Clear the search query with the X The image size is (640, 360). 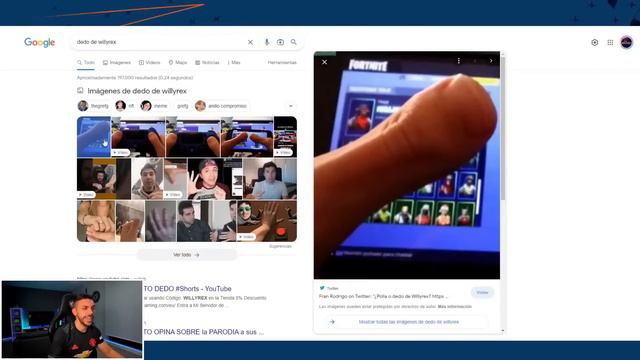coord(250,42)
